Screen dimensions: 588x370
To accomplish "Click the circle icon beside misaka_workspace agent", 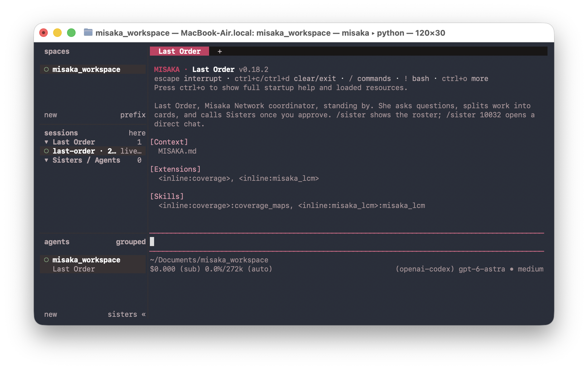I will [46, 260].
